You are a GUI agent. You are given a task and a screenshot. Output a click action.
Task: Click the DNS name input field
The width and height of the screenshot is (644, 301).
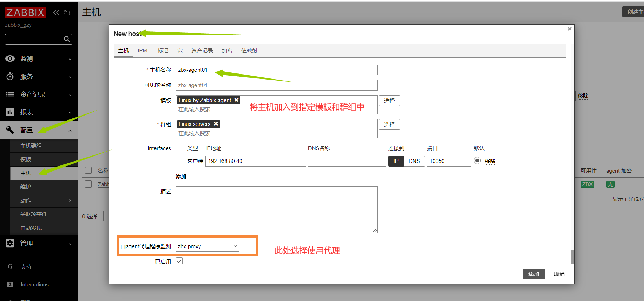point(347,161)
